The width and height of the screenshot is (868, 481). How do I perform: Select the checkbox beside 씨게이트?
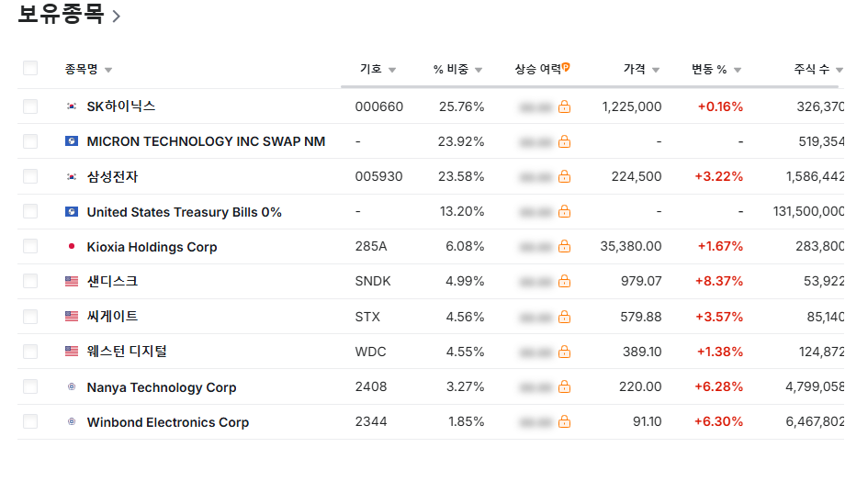click(x=30, y=317)
